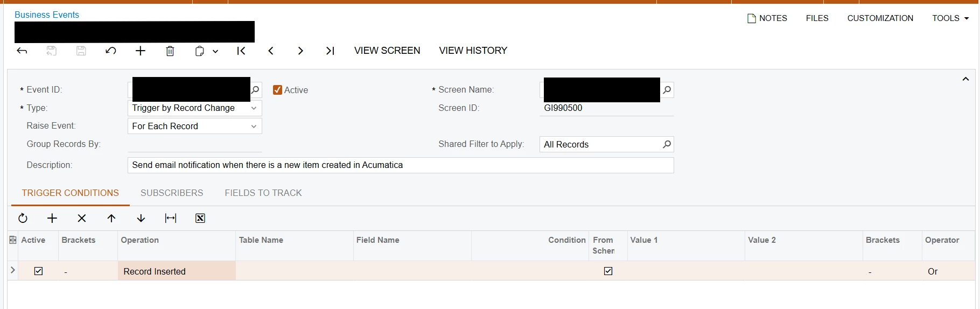980x309 pixels.
Task: Refresh the conditions grid
Action: (x=23, y=218)
